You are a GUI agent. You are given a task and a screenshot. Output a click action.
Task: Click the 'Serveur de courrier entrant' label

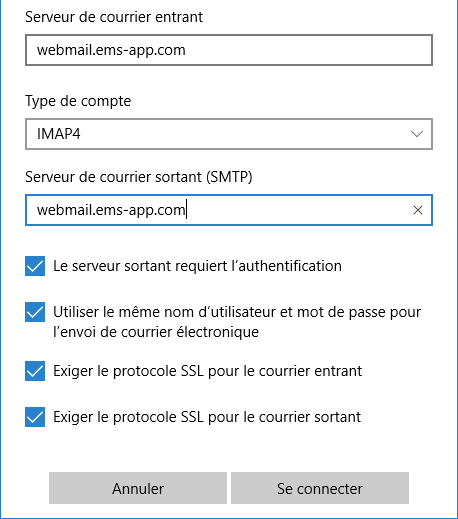pos(114,17)
